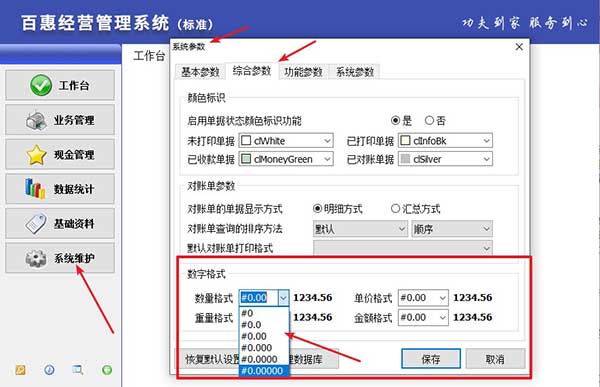Open the 单价格式 dropdown
The image size is (600, 387).
coord(423,297)
